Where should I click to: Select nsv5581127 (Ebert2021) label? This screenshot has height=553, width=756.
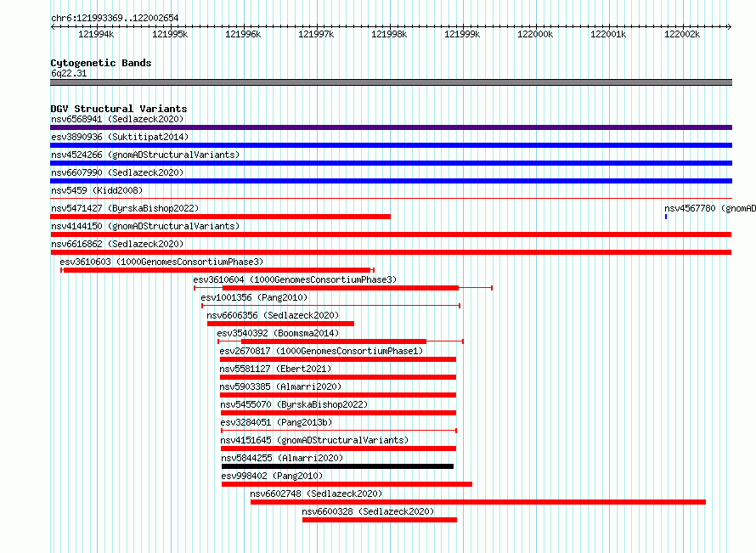[275, 369]
